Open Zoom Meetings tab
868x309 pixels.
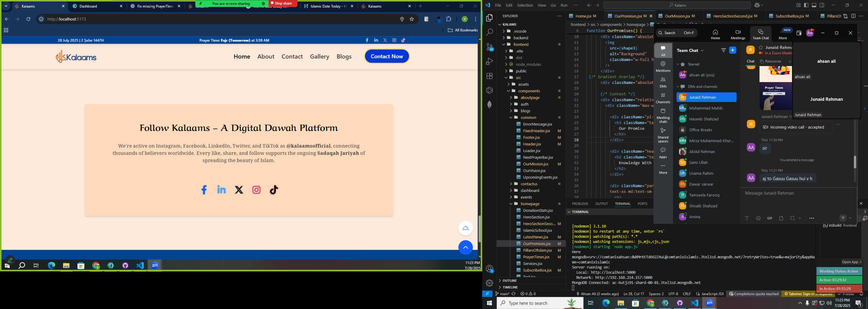738,34
